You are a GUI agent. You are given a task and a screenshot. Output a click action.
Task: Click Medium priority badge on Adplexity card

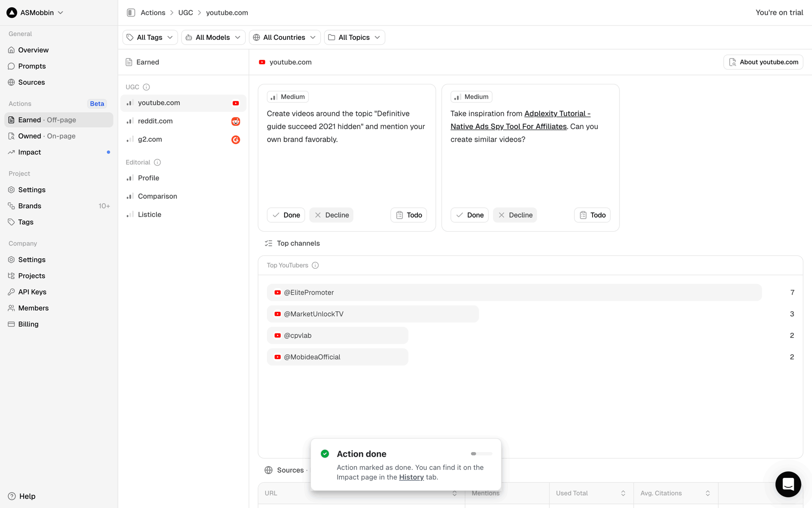click(x=471, y=97)
